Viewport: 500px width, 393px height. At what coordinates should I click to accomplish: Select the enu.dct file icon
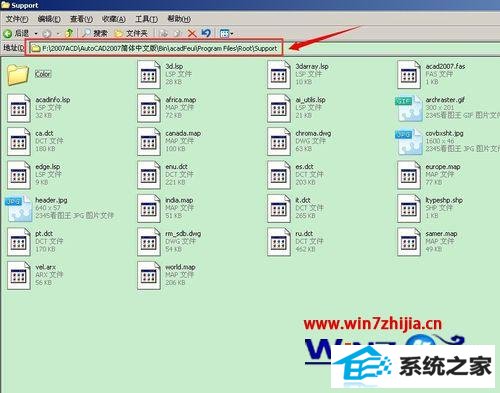point(149,175)
